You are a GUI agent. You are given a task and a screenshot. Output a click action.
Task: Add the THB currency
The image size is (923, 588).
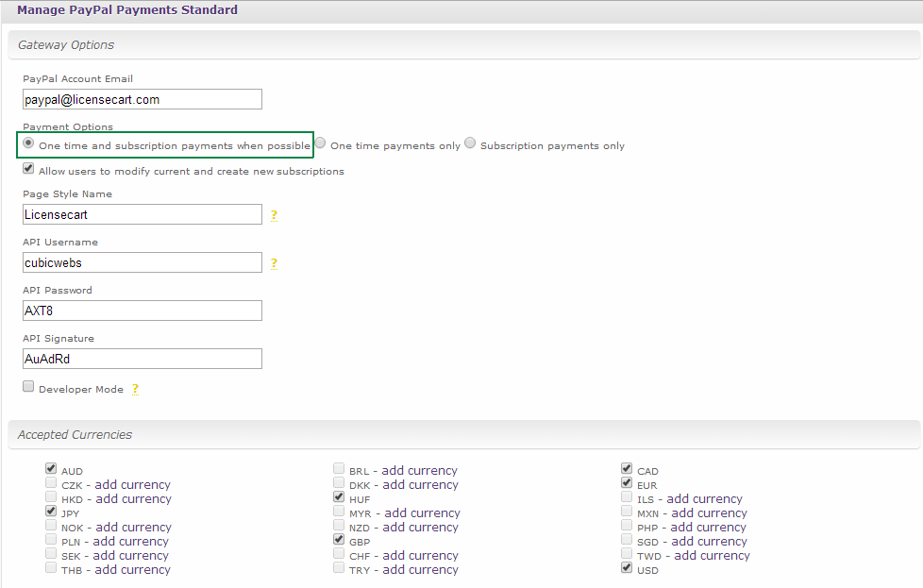[132, 570]
